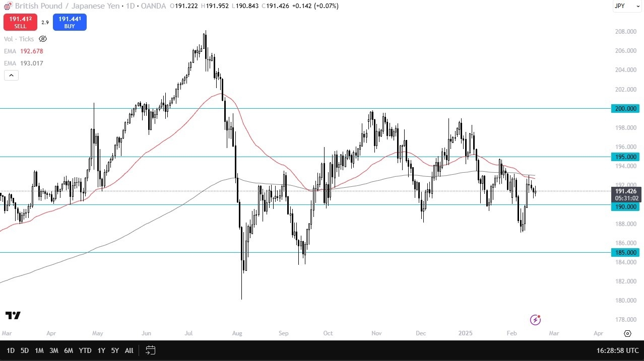Click the Vol · Ticks indicator label

[19, 39]
